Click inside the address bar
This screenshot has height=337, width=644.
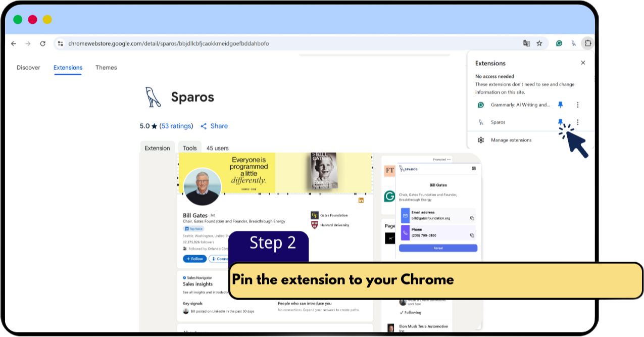coord(202,43)
